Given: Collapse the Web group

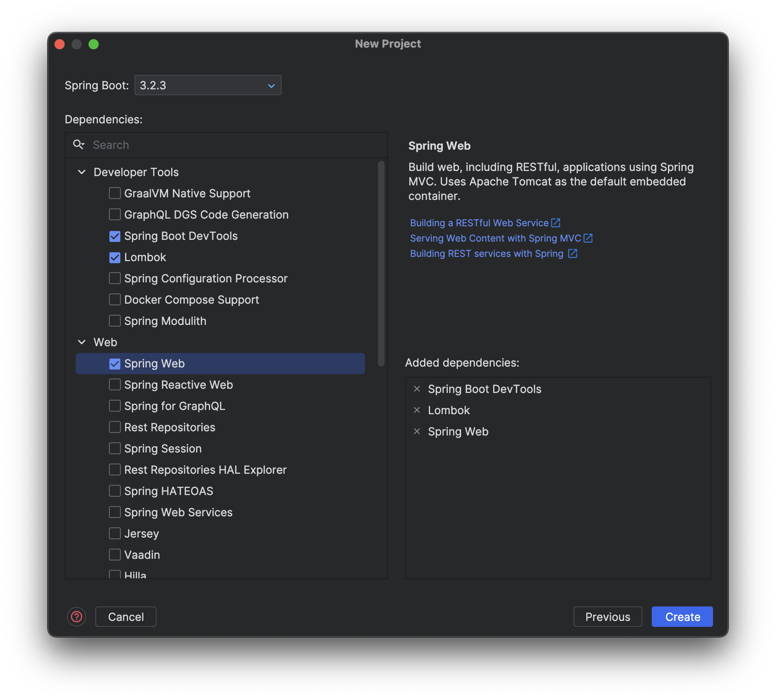Looking at the screenshot, I should 82,342.
